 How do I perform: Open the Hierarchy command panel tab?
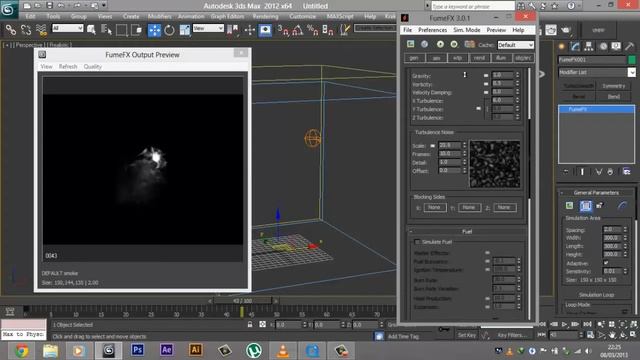coord(589,47)
